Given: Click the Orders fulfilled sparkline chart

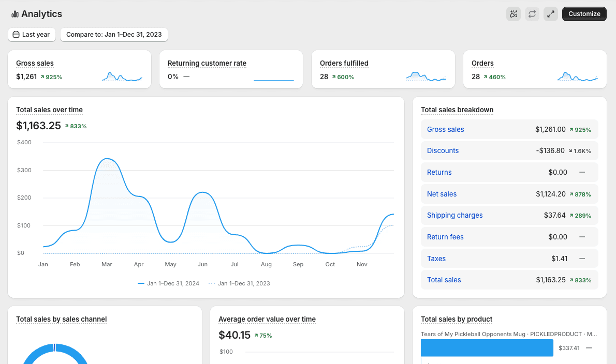Looking at the screenshot, I should pos(426,77).
